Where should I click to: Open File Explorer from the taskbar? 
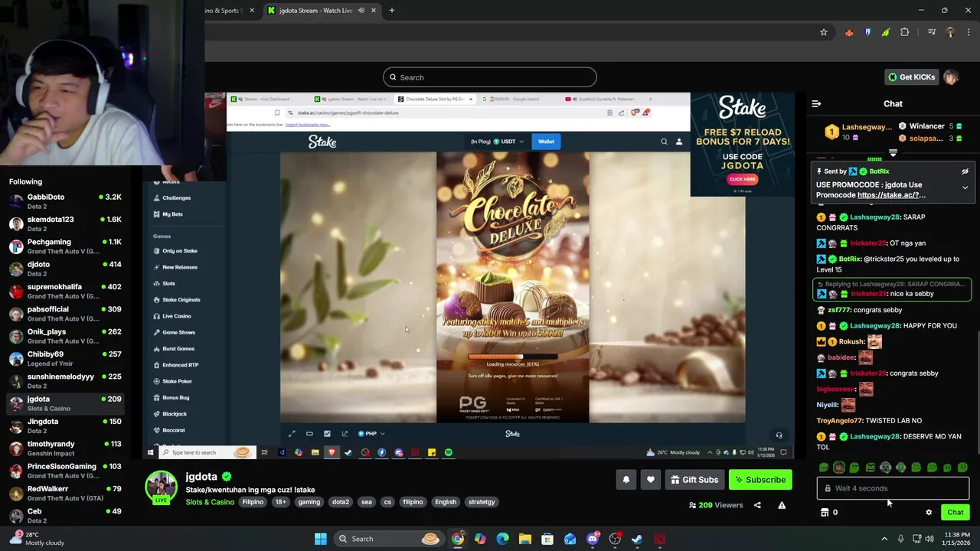[x=524, y=539]
